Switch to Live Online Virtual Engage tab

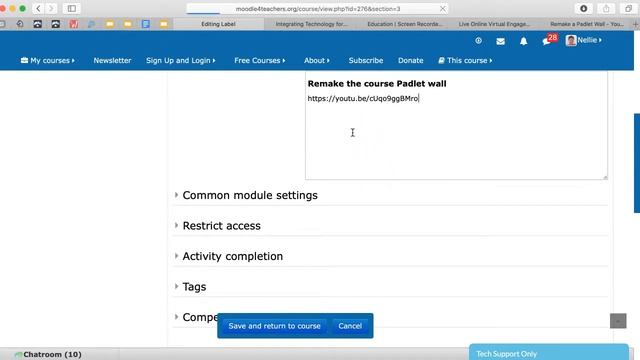pos(494,24)
